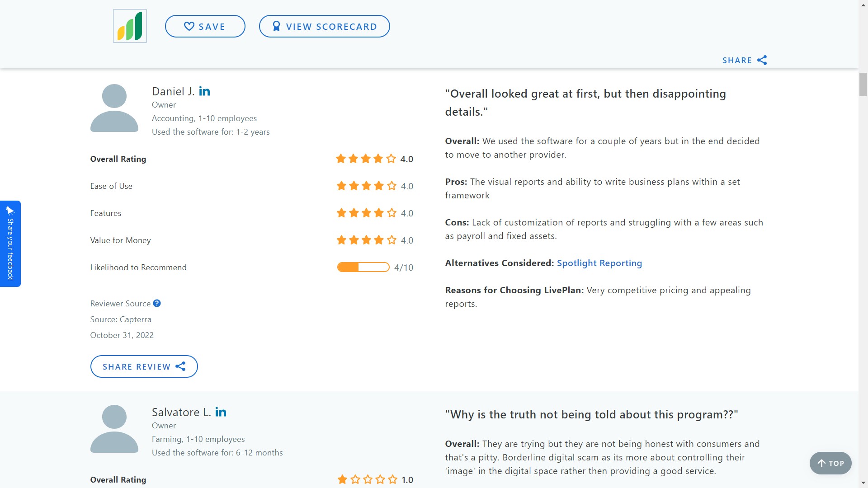Save this software with the heart button
Image resolution: width=868 pixels, height=488 pixels.
coord(205,26)
